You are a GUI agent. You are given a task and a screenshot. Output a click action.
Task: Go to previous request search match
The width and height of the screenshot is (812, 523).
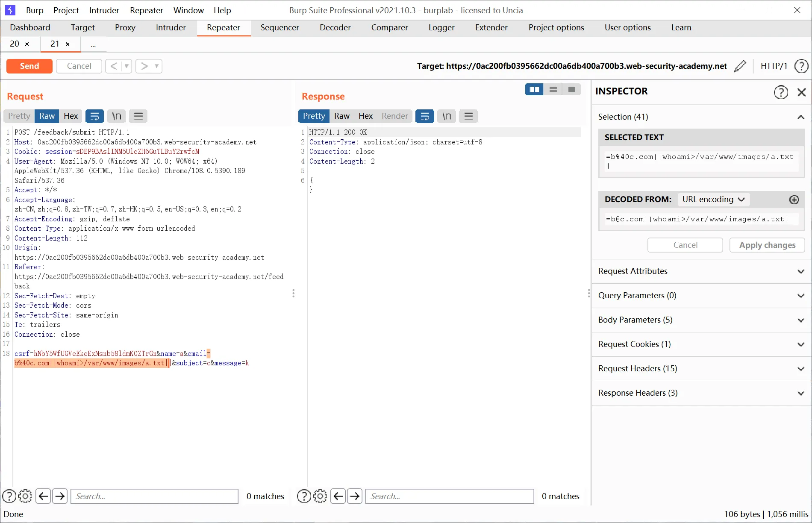click(x=43, y=496)
